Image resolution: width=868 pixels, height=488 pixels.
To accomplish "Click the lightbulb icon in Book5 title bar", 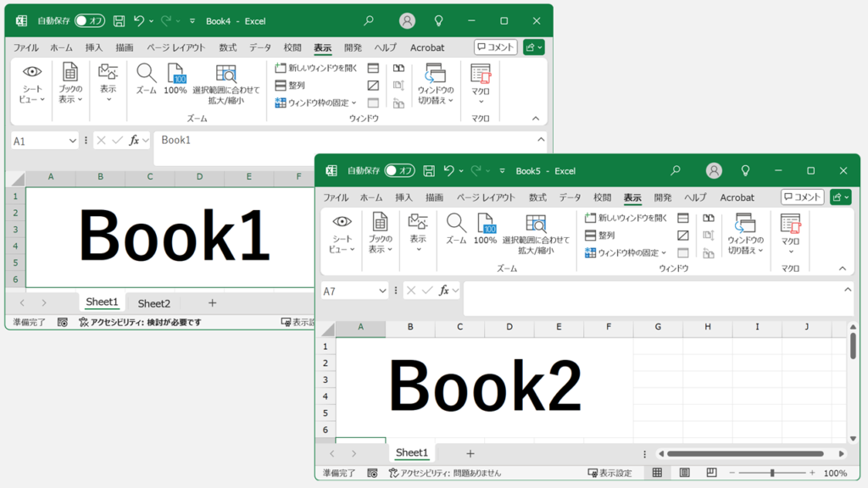I will click(x=746, y=170).
